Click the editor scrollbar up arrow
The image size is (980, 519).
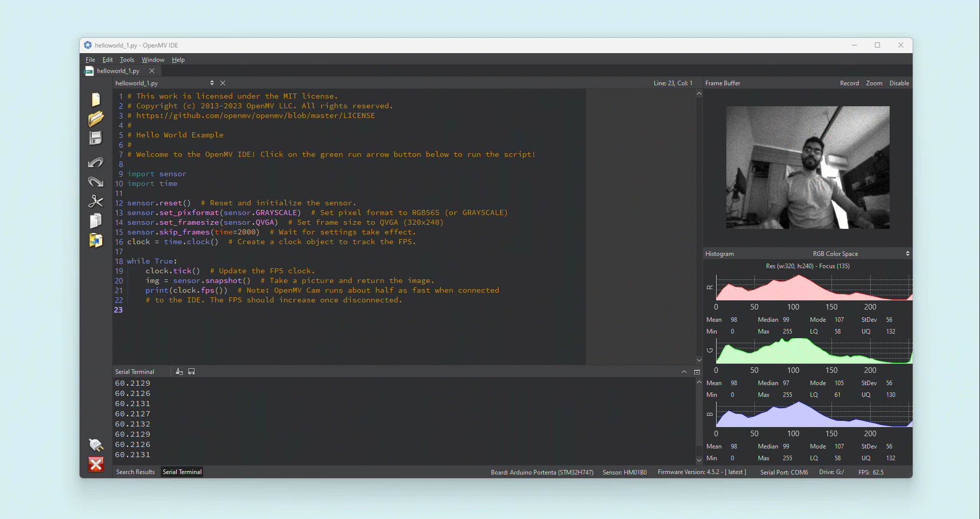point(699,94)
